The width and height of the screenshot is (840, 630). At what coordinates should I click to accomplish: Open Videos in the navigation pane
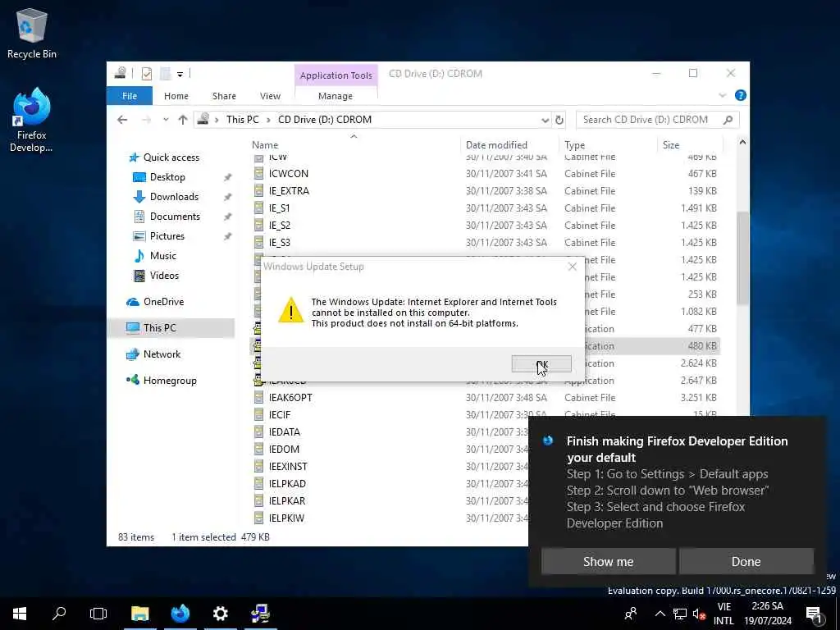pos(156,276)
